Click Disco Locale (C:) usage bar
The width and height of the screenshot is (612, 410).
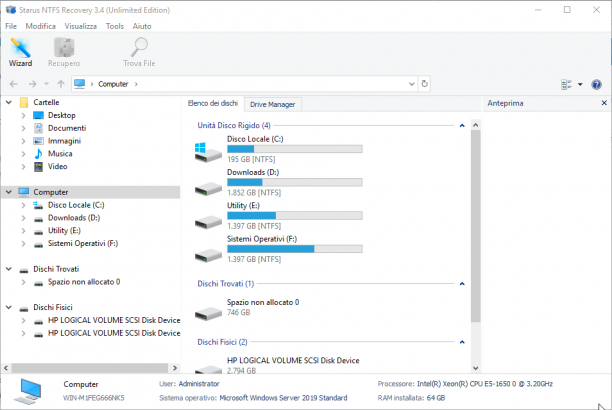[x=295, y=149]
